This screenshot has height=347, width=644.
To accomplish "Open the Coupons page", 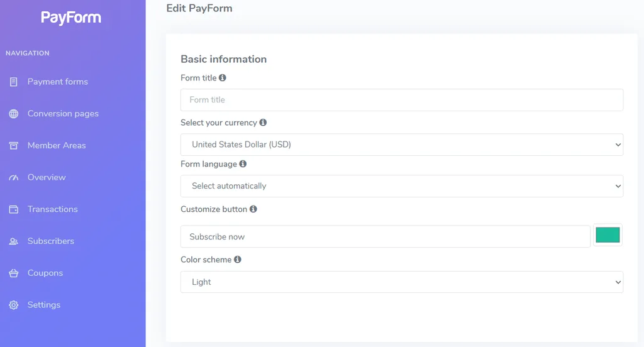I will 45,273.
